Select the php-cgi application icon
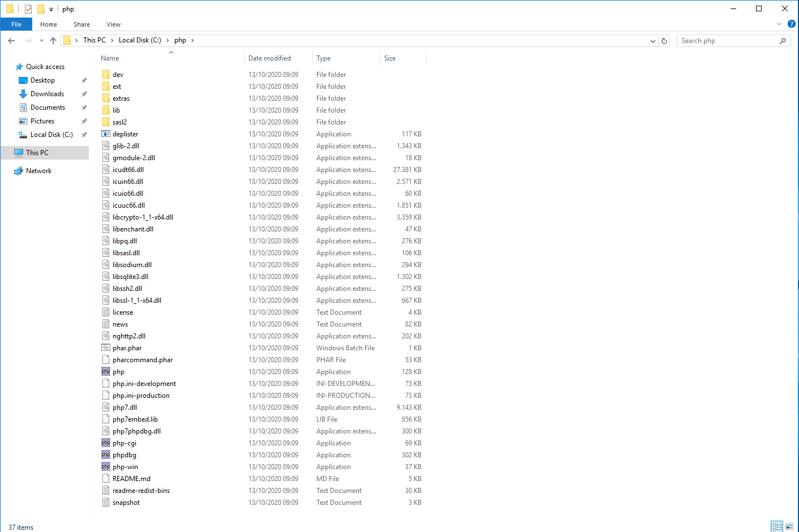Screen dimensions: 799x532 [x=106, y=443]
